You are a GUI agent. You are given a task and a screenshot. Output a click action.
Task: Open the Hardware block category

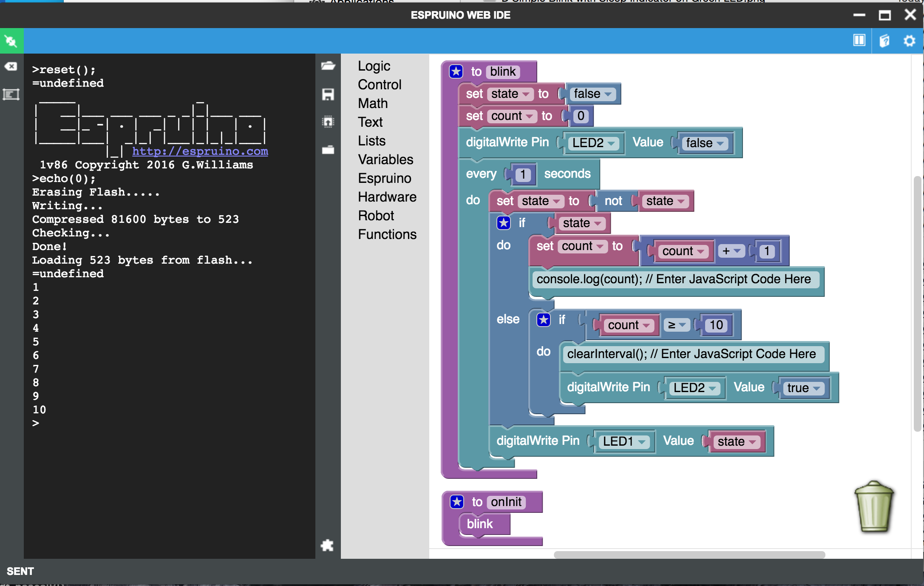coord(387,197)
